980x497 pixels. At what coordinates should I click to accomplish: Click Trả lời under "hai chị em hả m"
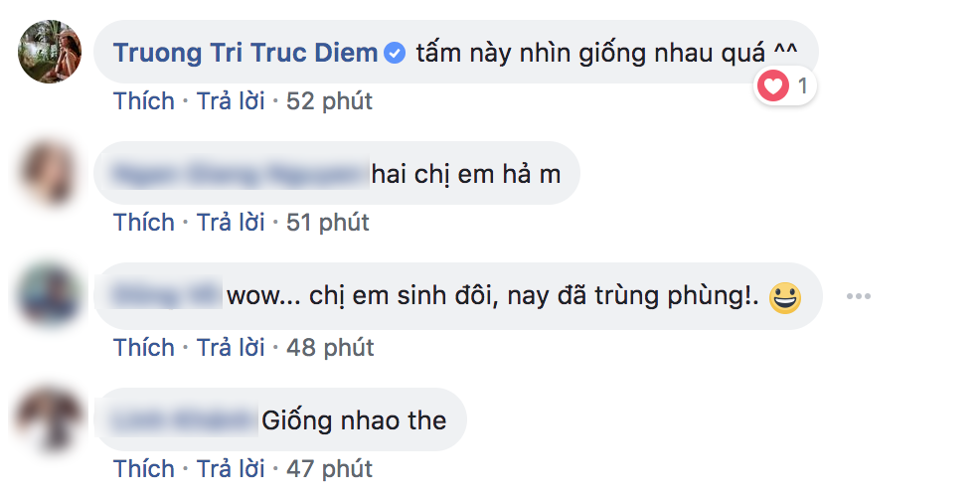click(231, 223)
